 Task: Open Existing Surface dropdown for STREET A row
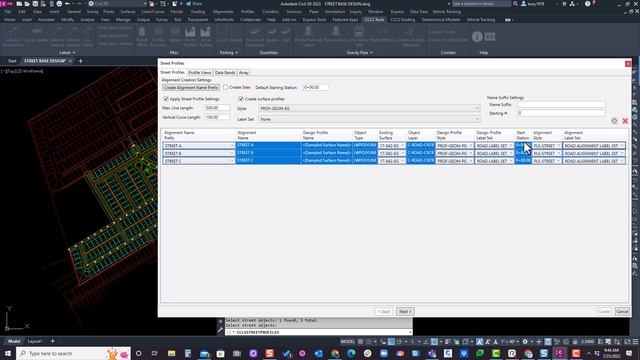402,146
